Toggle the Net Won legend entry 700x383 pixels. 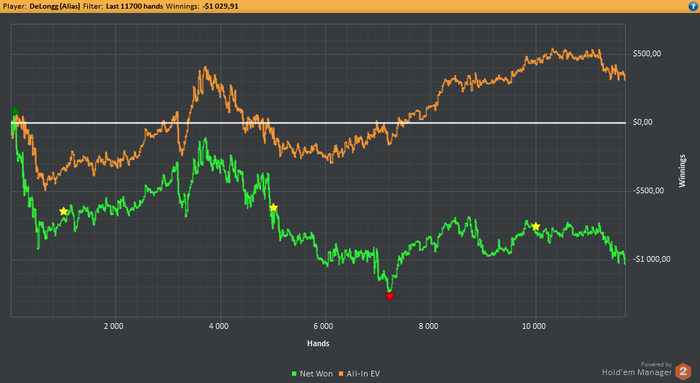(x=312, y=374)
